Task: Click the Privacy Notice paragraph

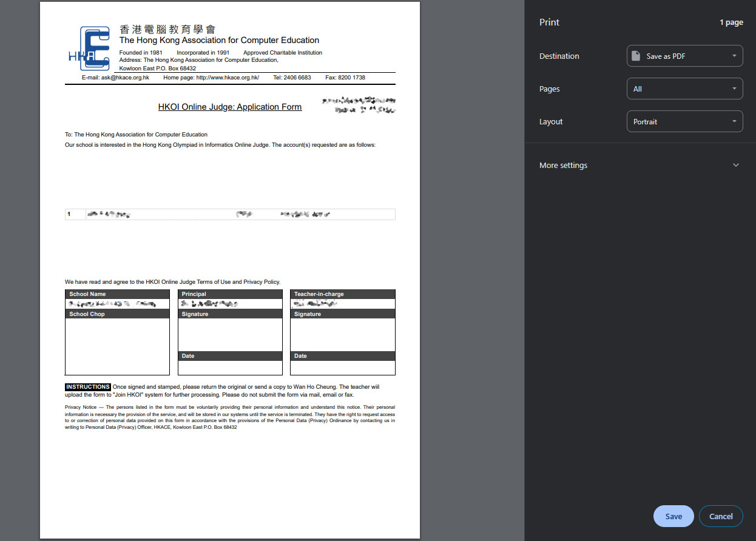Action: point(230,417)
